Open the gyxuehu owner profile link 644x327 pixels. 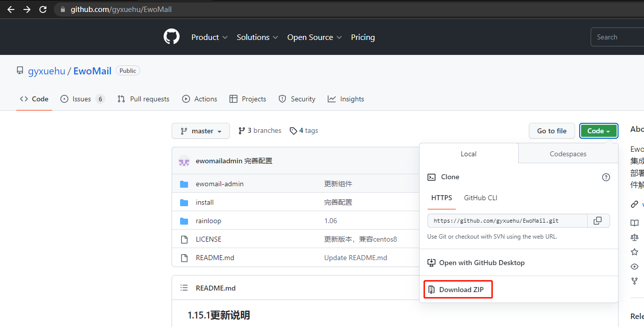click(46, 71)
